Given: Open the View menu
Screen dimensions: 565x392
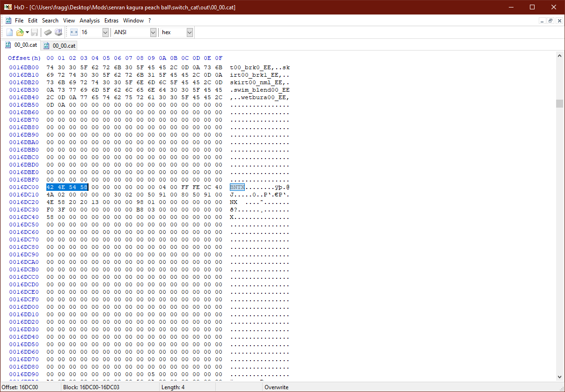Looking at the screenshot, I should tap(69, 21).
